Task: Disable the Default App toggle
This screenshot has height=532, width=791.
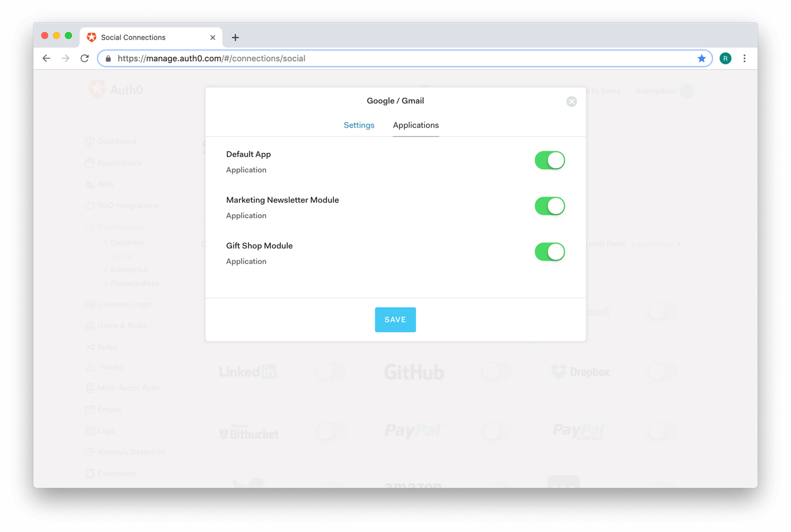Action: (x=549, y=160)
